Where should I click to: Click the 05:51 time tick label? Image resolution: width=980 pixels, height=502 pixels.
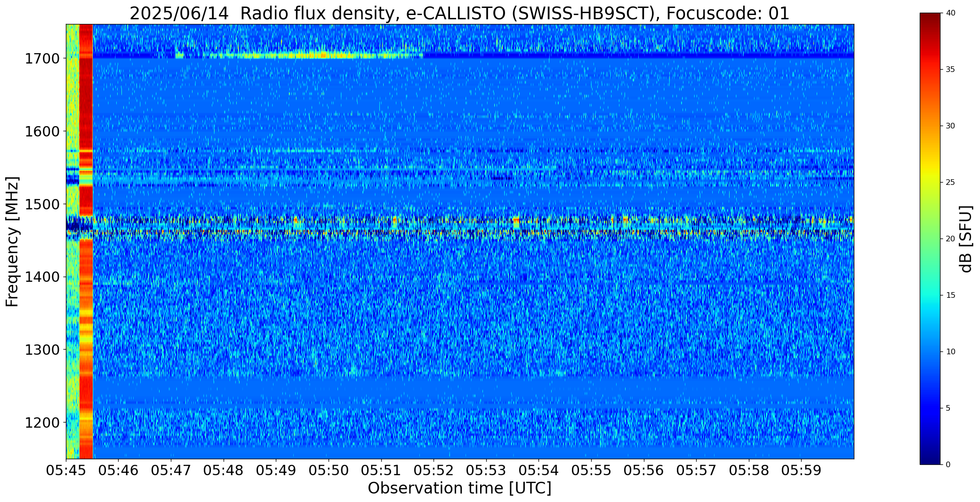(381, 470)
